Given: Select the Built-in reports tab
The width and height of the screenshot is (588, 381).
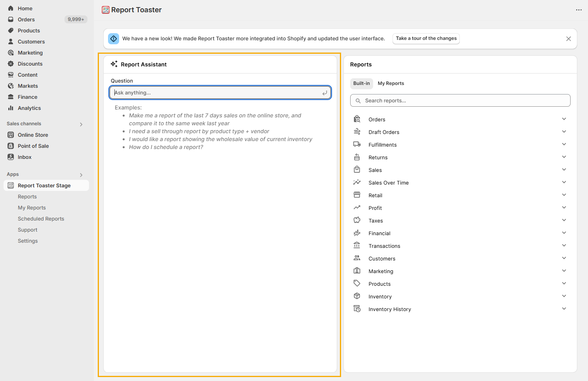Looking at the screenshot, I should [361, 83].
